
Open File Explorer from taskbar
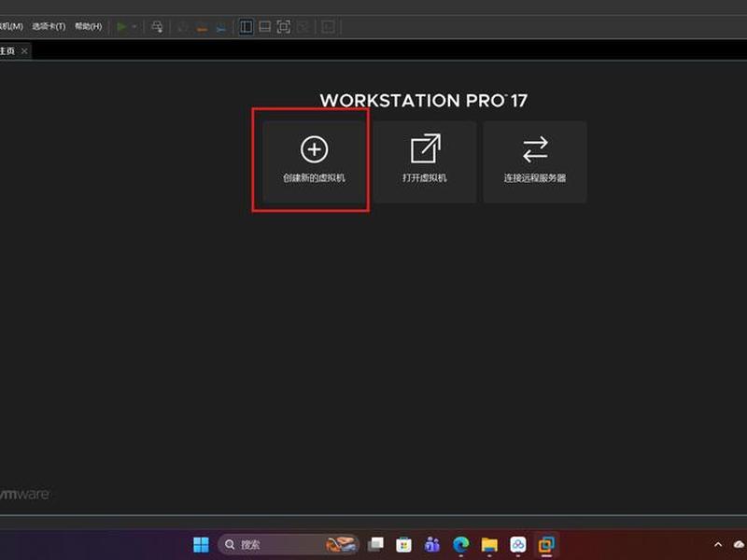[x=489, y=544]
